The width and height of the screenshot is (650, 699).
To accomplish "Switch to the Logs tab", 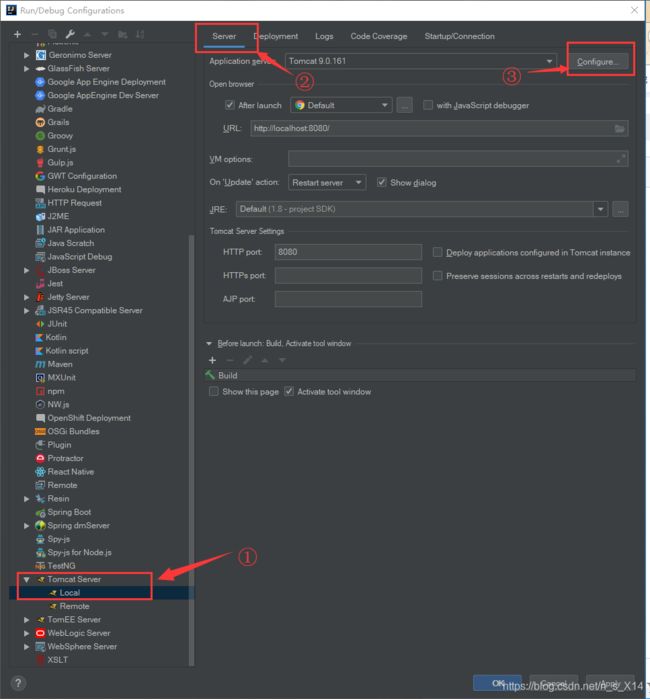I will (324, 37).
